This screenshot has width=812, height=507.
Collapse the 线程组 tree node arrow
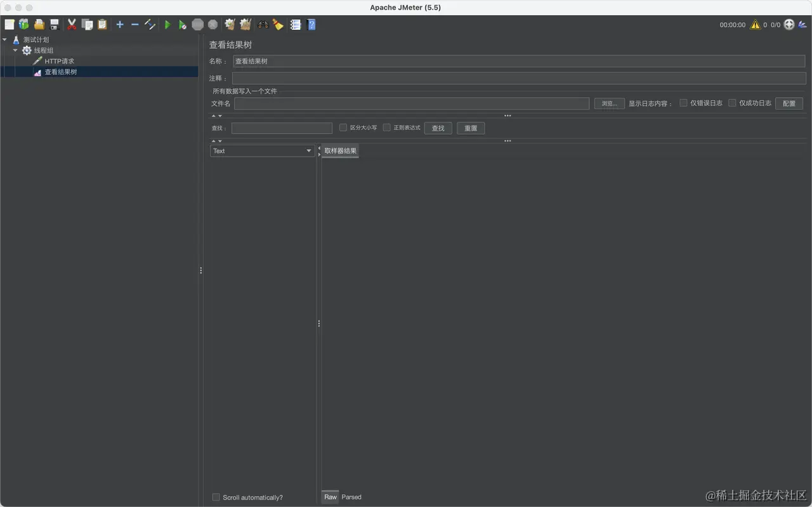[15, 50]
